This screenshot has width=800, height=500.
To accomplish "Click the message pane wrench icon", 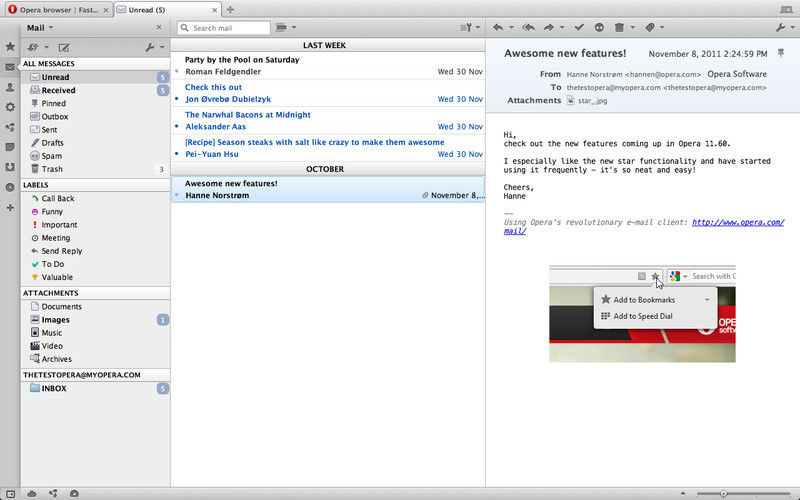I will [x=781, y=28].
